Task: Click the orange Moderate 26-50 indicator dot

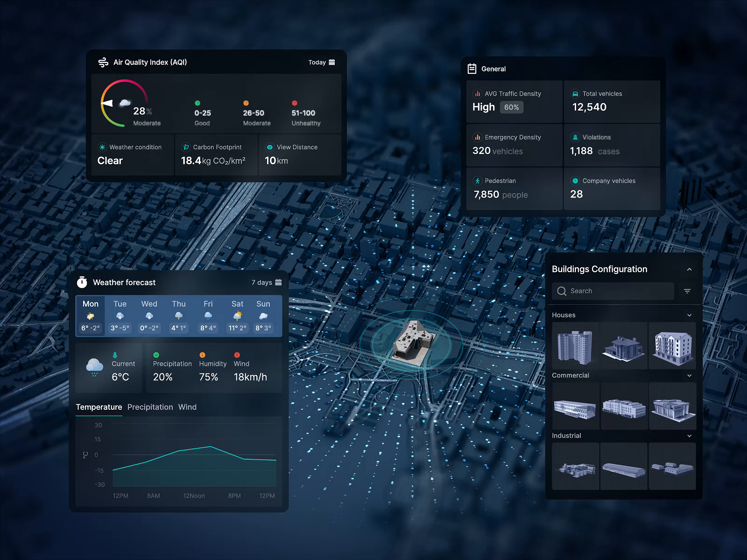Action: pos(246,103)
